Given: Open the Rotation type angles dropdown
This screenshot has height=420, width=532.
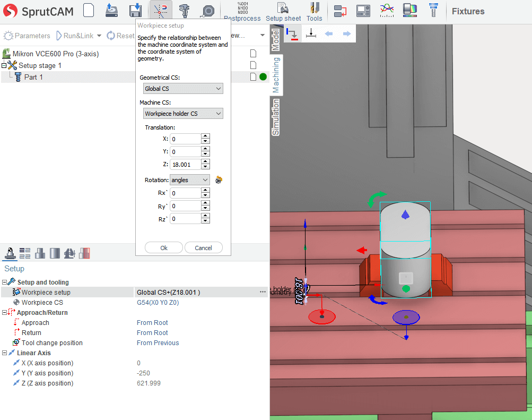Looking at the screenshot, I should (x=189, y=180).
